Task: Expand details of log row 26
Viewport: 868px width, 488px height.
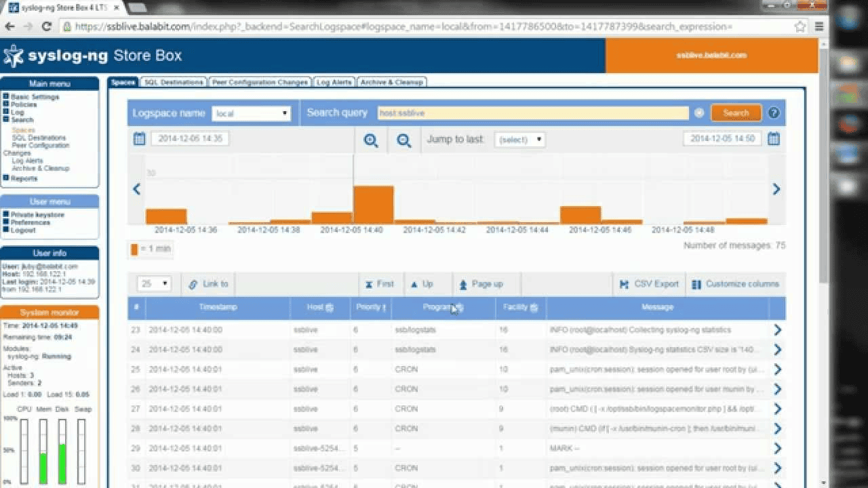Action: pyautogui.click(x=777, y=389)
